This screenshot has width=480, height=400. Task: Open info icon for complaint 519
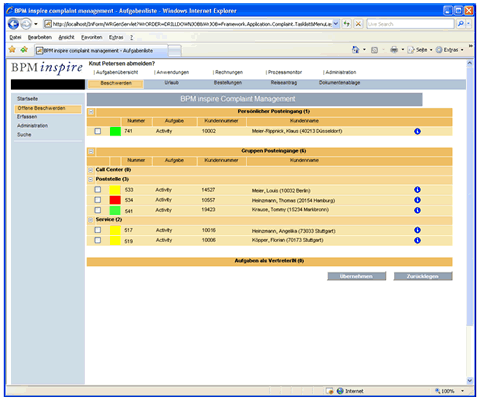coord(417,240)
